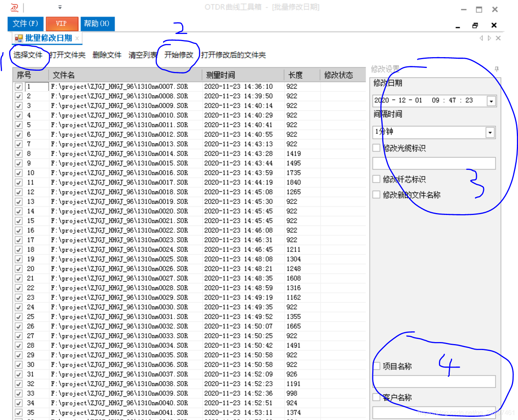Click the 打开文件夹 toolbar button
This screenshot has width=518, height=420.
click(x=67, y=55)
